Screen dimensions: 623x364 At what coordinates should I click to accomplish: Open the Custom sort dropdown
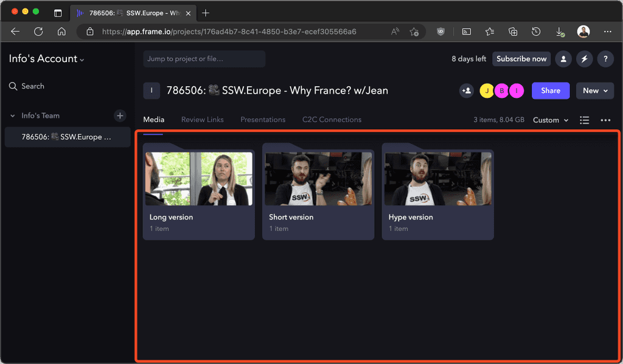549,120
